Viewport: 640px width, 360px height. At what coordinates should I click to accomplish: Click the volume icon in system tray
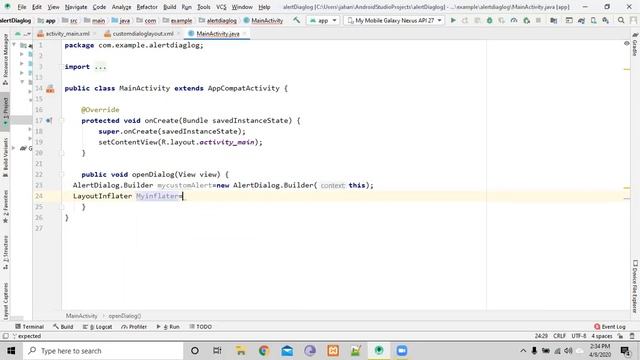point(568,351)
